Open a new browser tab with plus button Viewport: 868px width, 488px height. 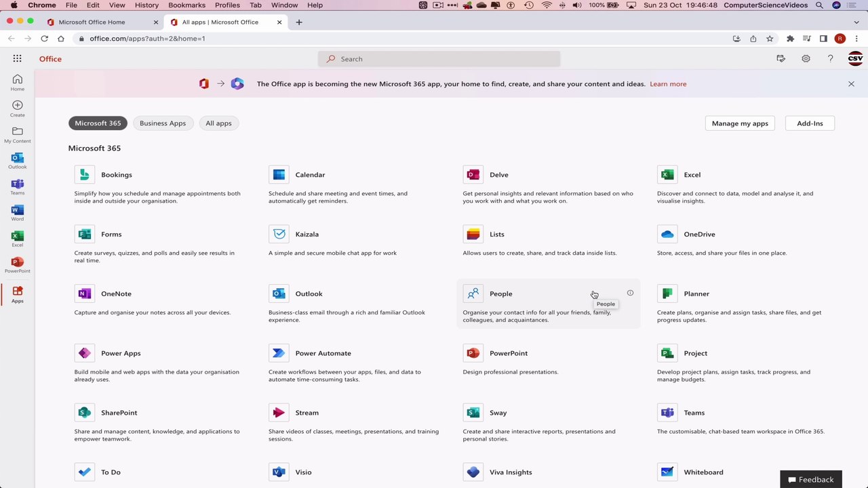(299, 22)
